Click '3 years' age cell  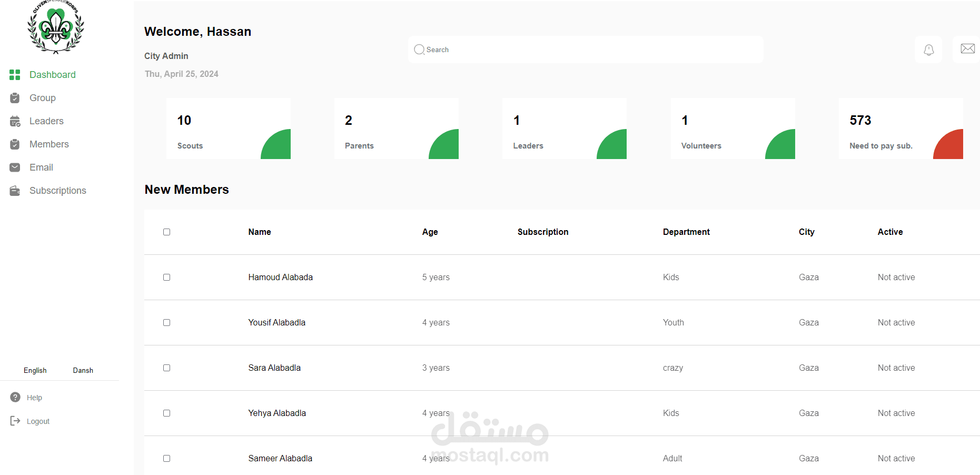(436, 368)
